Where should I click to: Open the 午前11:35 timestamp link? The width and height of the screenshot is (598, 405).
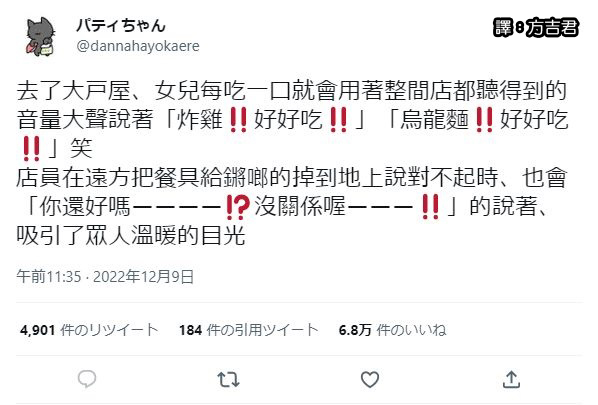[x=48, y=276]
